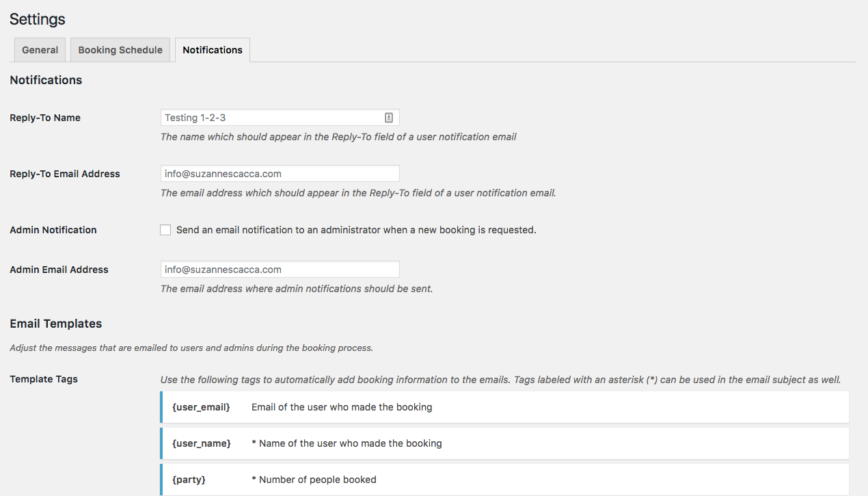Image resolution: width=868 pixels, height=496 pixels.
Task: Click the Reply-To Email Address field
Action: tap(279, 173)
